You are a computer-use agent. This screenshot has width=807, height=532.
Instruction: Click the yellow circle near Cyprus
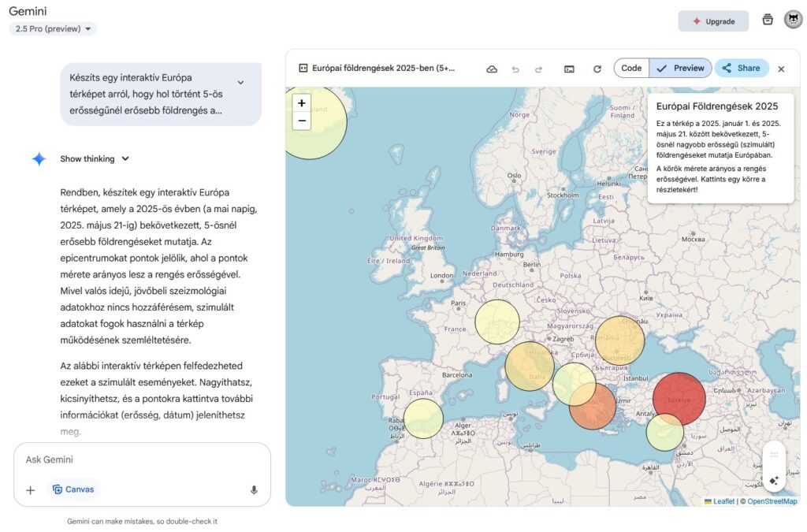(x=665, y=432)
